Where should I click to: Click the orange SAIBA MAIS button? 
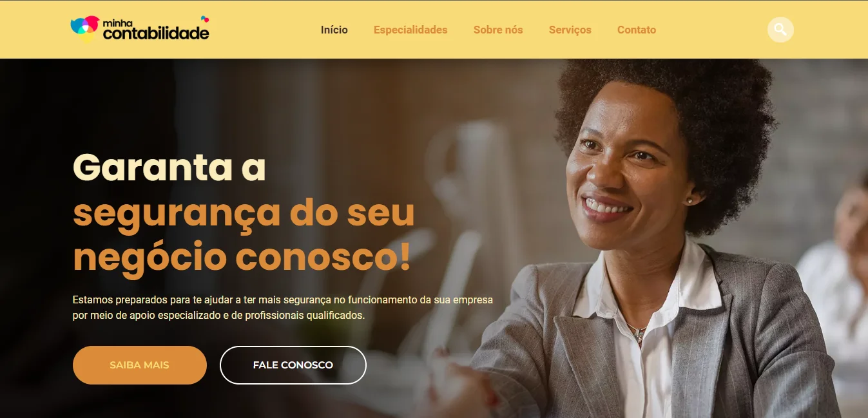coord(140,365)
